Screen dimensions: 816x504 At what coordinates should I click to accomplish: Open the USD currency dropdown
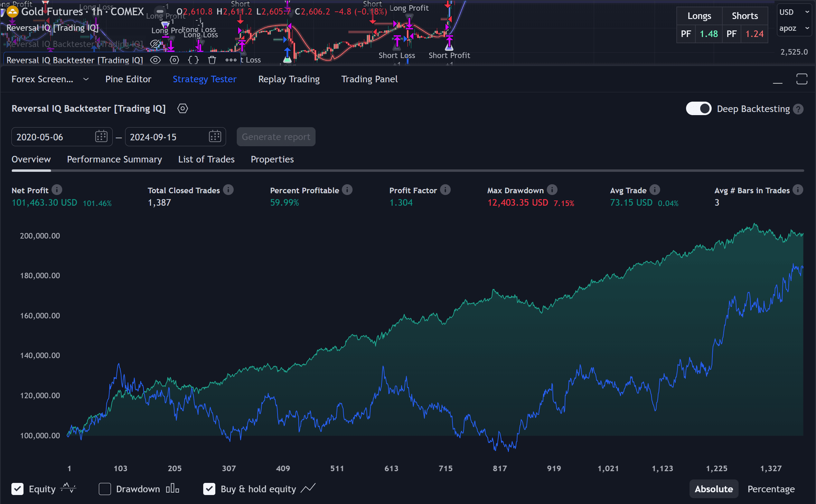(x=794, y=12)
